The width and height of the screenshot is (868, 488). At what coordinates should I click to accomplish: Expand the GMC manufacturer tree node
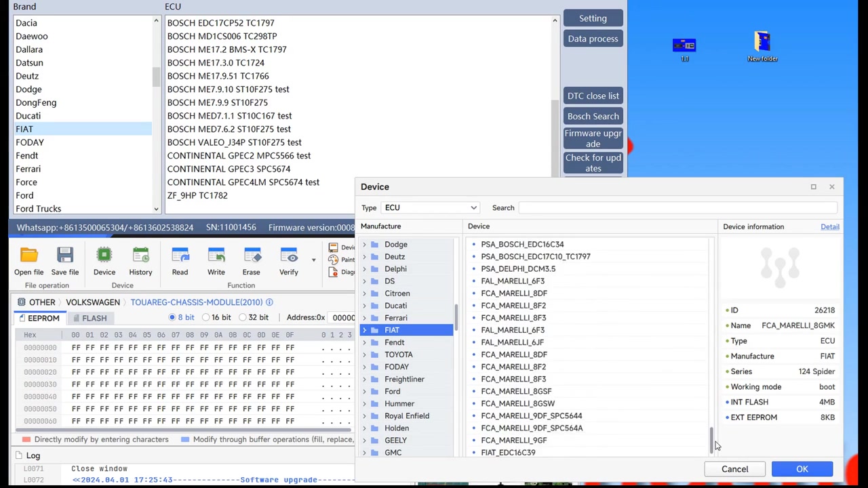coord(365,452)
